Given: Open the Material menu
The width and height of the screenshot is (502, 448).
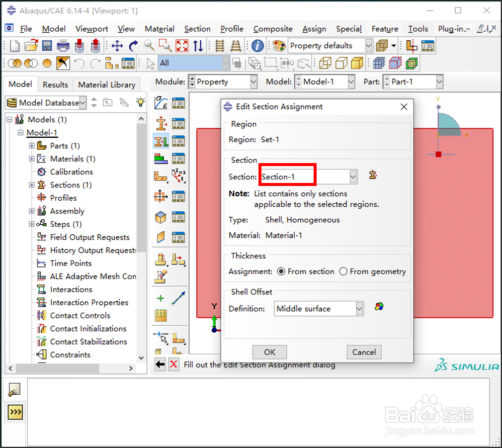Looking at the screenshot, I should click(x=160, y=29).
